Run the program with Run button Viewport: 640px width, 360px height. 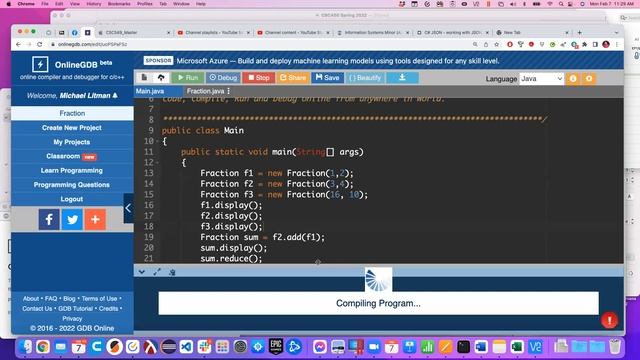[x=187, y=78]
